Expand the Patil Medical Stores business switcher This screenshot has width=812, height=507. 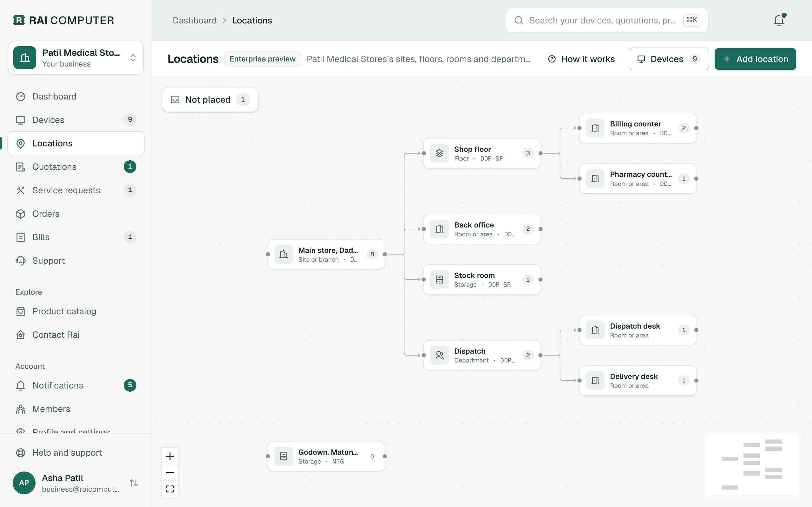point(76,58)
